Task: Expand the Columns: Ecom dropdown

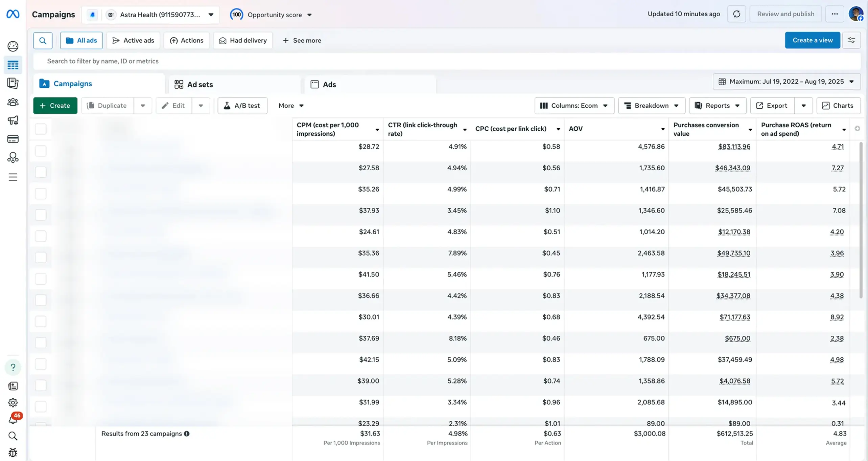Action: 574,106
